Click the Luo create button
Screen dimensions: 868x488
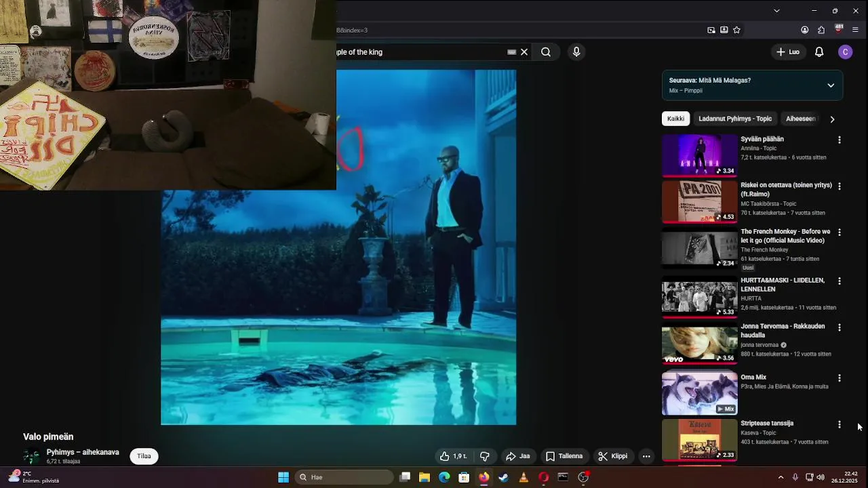(788, 52)
